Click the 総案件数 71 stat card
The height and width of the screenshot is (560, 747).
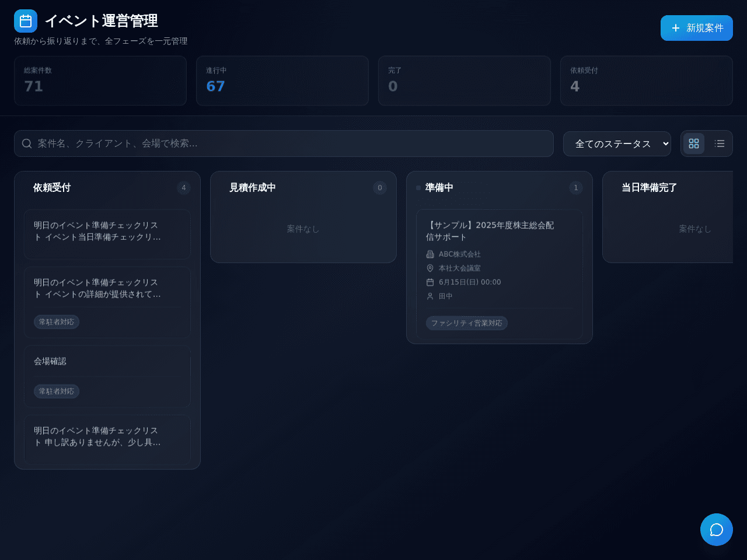pyautogui.click(x=100, y=80)
